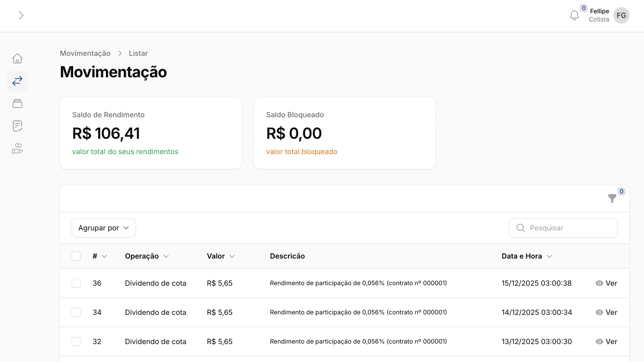Click the Movimentação breadcrumb link
Image resolution: width=644 pixels, height=362 pixels.
(85, 53)
